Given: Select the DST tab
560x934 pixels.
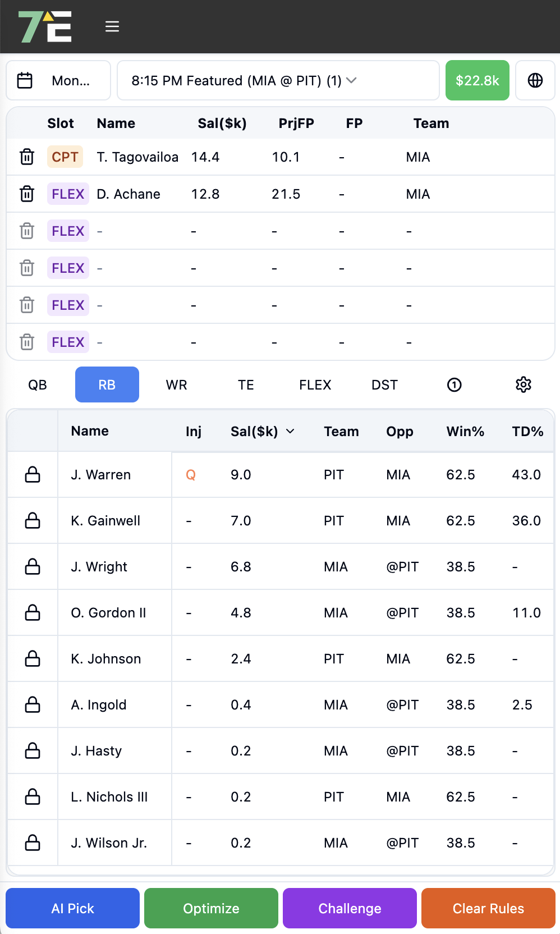Looking at the screenshot, I should click(x=384, y=384).
